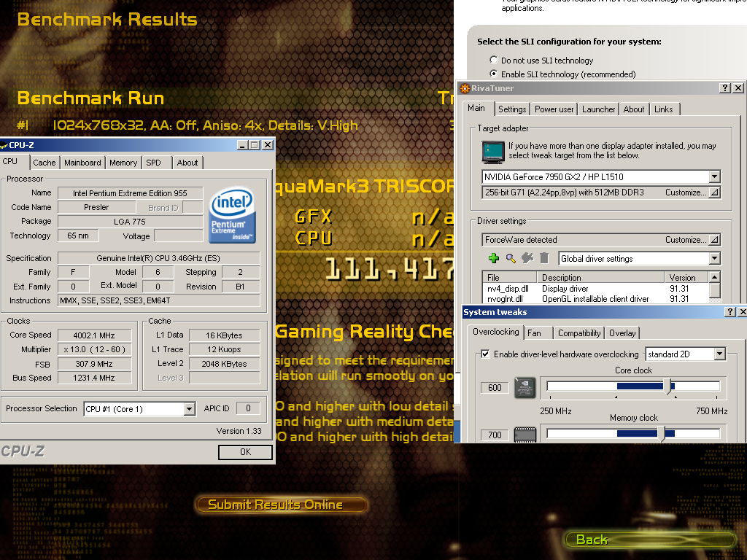Open the Mainboard tab in CPU-Z
The image size is (747, 560).
click(x=82, y=163)
